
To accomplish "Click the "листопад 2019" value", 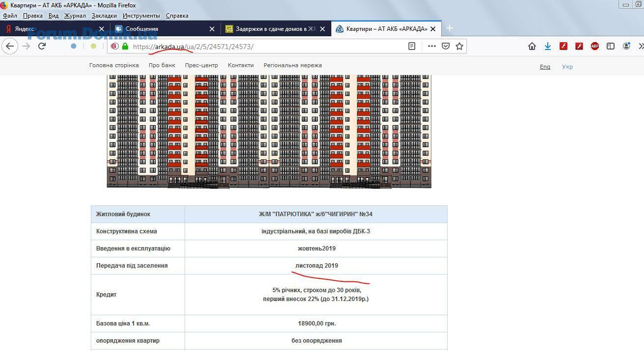I will point(317,266).
